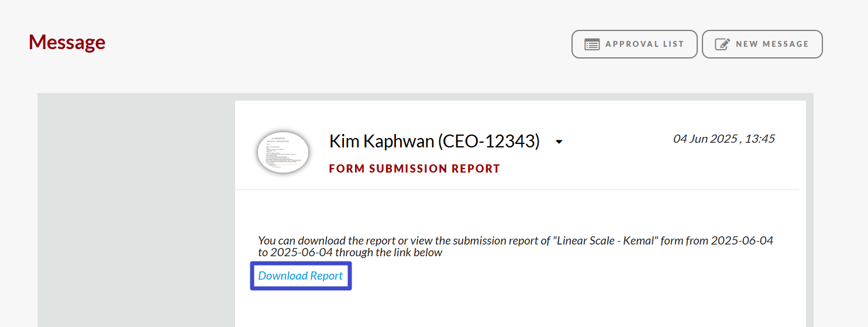The height and width of the screenshot is (327, 868).
Task: Click the 04 Jun 2025, 13:45 timestamp
Action: pyautogui.click(x=724, y=139)
